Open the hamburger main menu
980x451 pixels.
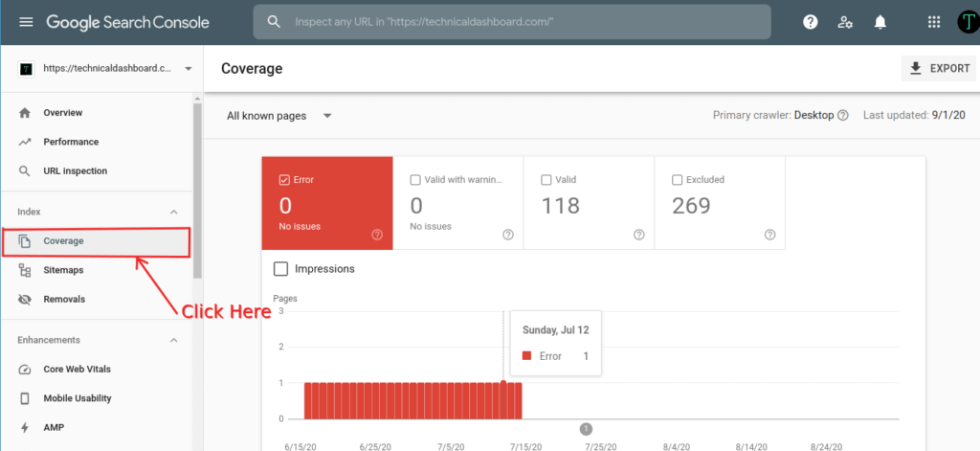coord(26,22)
